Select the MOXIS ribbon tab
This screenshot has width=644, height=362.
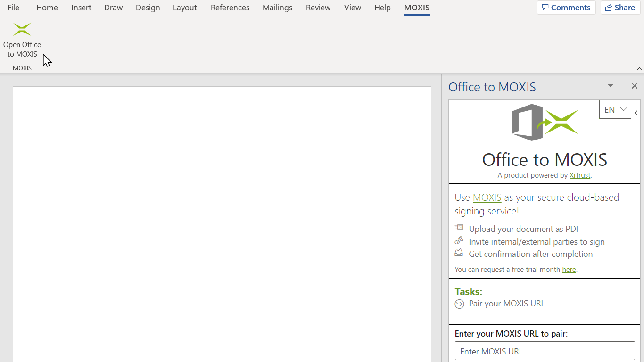pyautogui.click(x=417, y=8)
